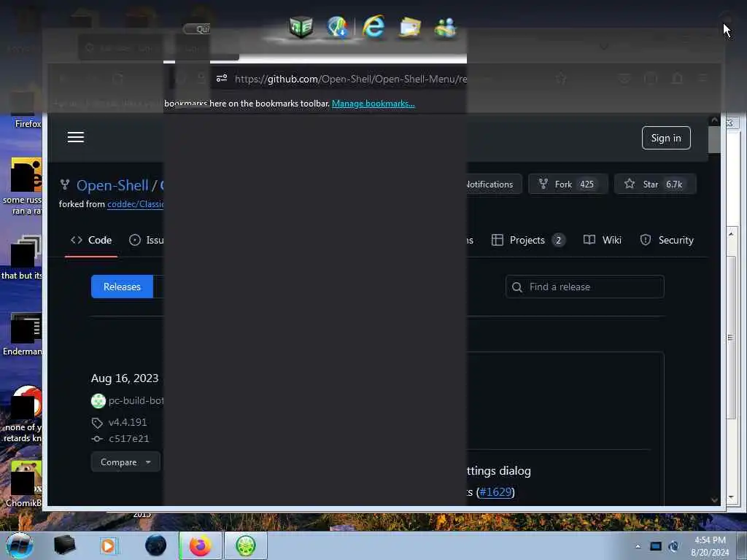Open the Wiki tab
This screenshot has width=747, height=560.
pos(603,240)
